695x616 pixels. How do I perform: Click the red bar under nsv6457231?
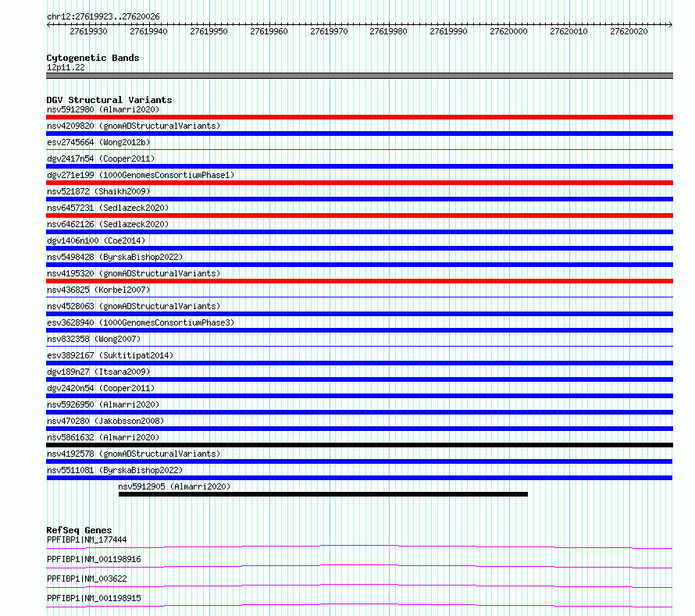coord(359,215)
